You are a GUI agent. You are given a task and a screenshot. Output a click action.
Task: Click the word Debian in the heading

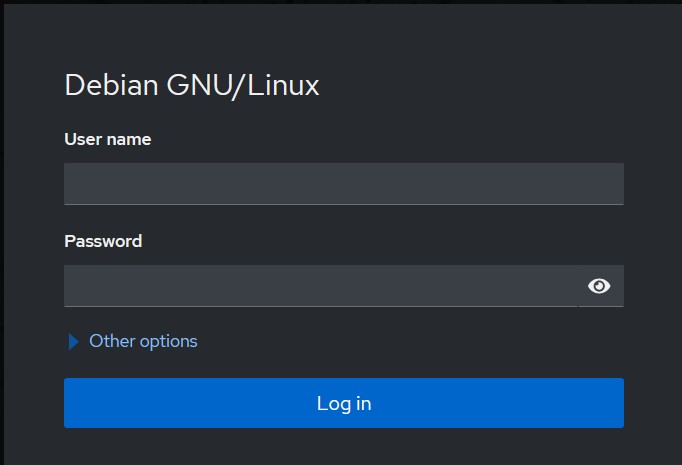coord(111,84)
